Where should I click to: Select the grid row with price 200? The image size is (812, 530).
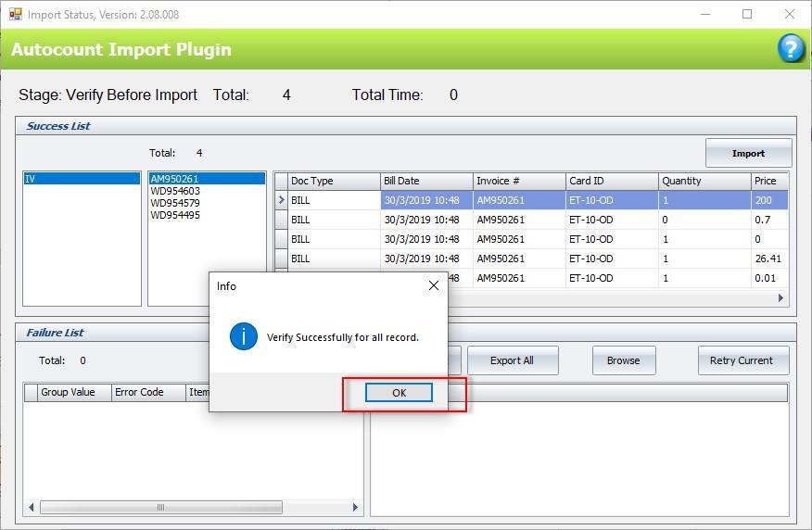pos(532,200)
